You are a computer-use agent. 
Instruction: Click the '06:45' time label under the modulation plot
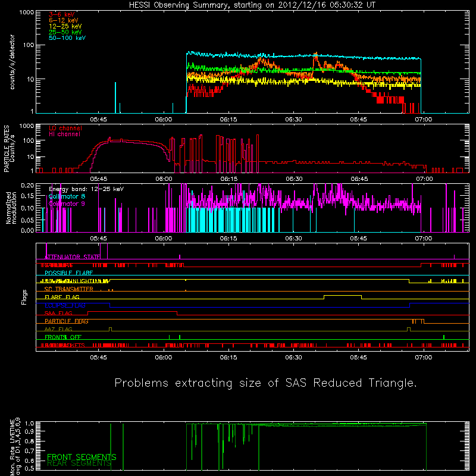coord(359,239)
